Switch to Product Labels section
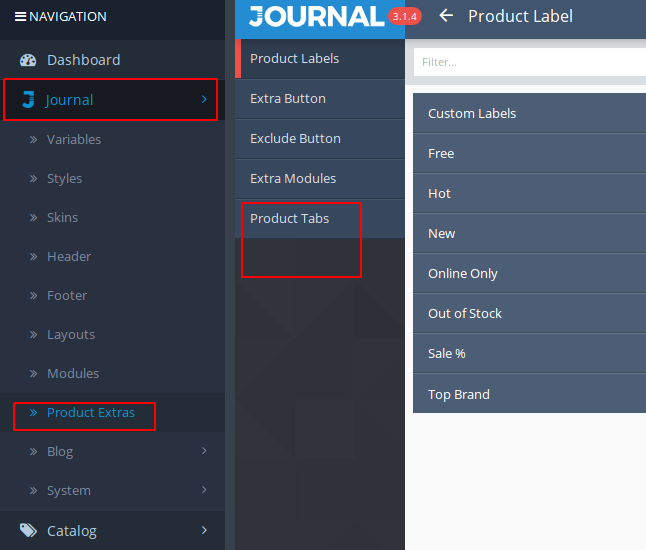Screen dimensions: 646x550 pyautogui.click(x=320, y=59)
